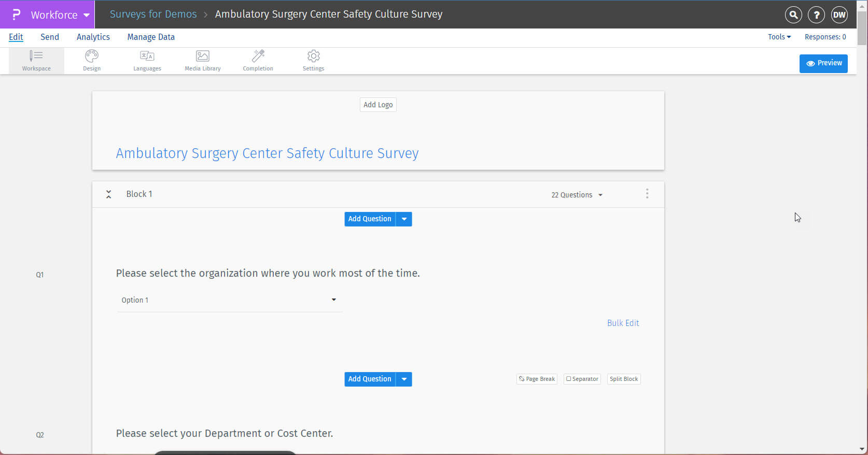This screenshot has width=868, height=455.
Task: Switch to the Edit tab
Action: tap(16, 37)
